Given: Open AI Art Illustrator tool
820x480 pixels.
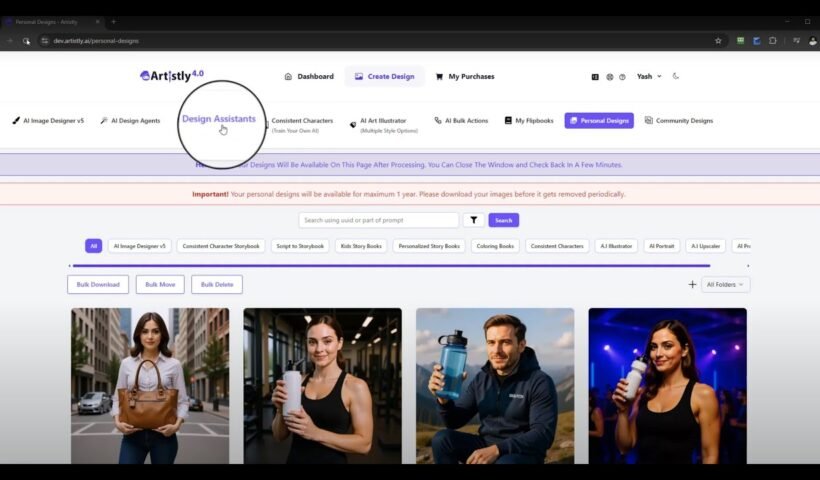Looking at the screenshot, I should (384, 124).
